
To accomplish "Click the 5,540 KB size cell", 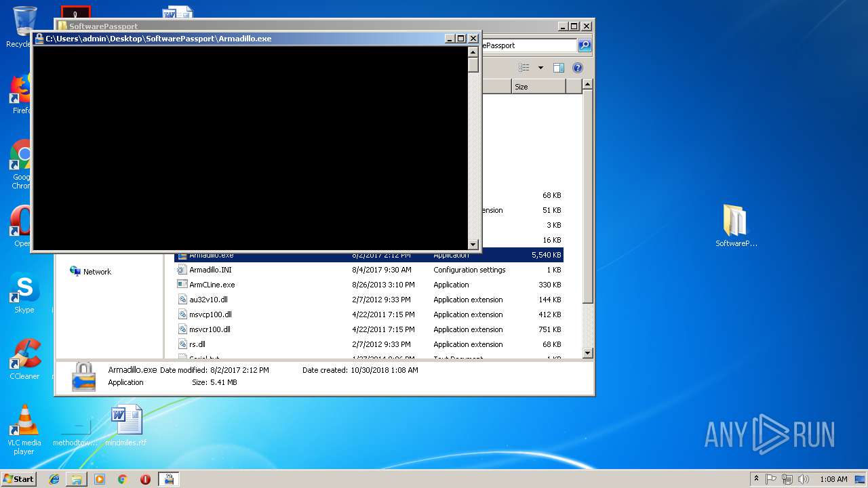I will pyautogui.click(x=547, y=255).
